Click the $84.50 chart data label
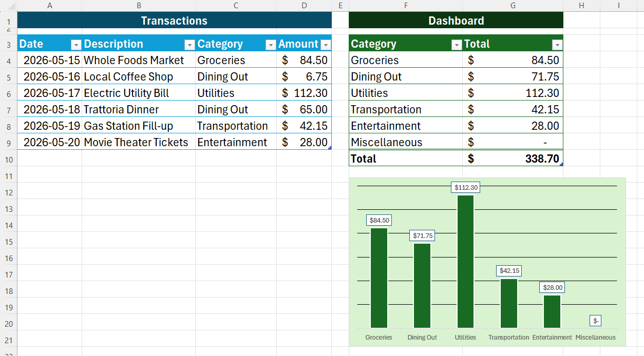 [380, 221]
